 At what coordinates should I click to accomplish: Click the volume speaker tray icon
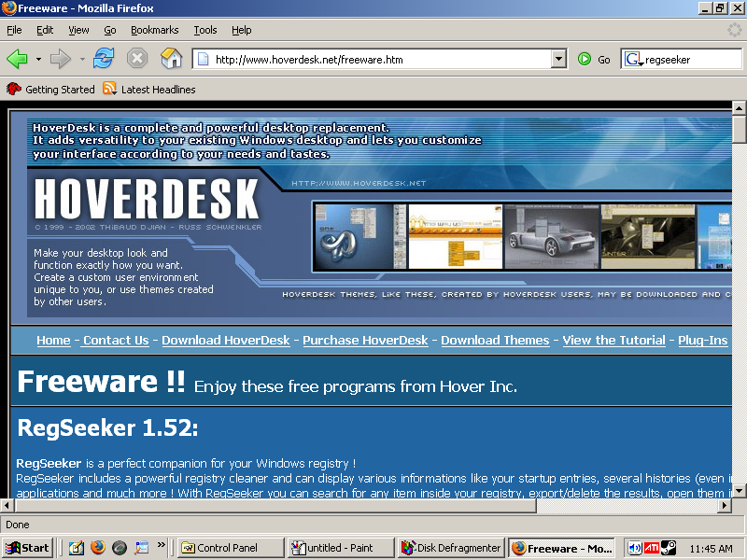[x=635, y=548]
